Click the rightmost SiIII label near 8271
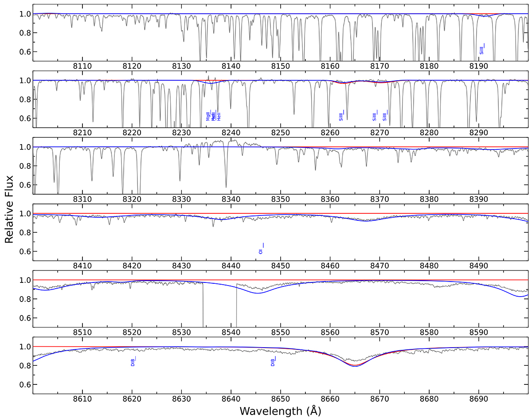 (385, 116)
